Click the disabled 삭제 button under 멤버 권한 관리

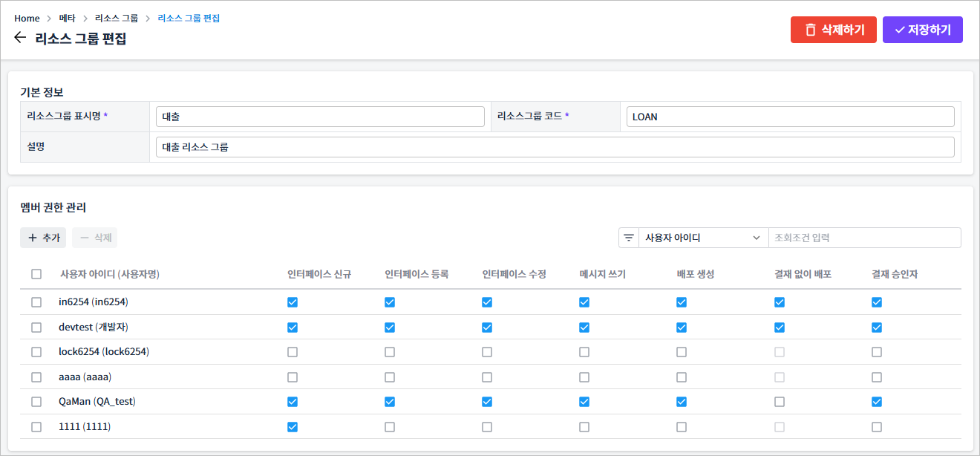click(x=95, y=238)
